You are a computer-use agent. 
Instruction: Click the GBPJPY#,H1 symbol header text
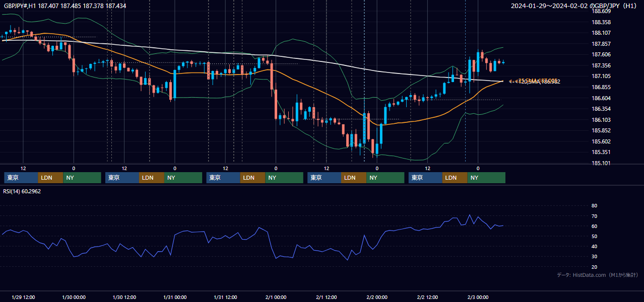(65, 6)
